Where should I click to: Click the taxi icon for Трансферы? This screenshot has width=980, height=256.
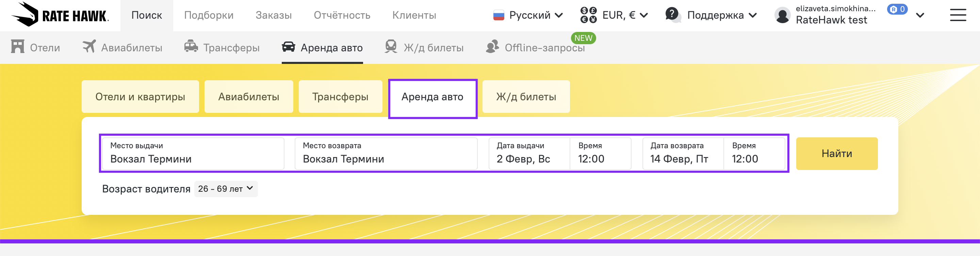[x=191, y=47]
